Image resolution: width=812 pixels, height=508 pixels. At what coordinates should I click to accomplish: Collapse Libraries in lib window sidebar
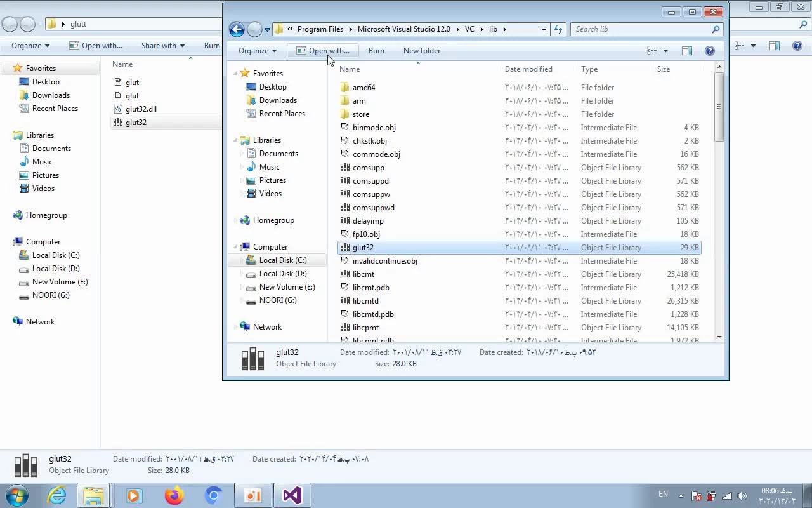pos(235,140)
